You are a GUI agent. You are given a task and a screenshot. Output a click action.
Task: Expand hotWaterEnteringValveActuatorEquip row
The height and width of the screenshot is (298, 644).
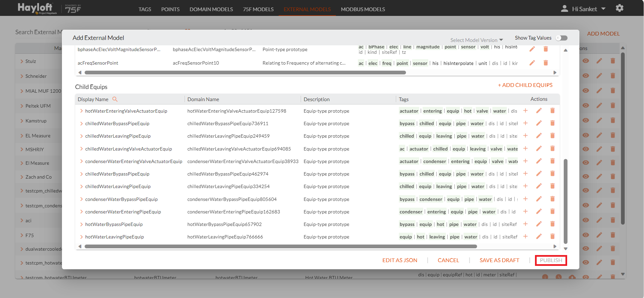coord(81,111)
